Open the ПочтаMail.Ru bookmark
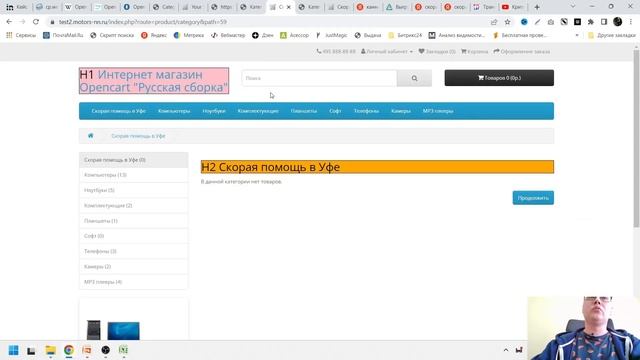The height and width of the screenshot is (360, 640). (63, 36)
